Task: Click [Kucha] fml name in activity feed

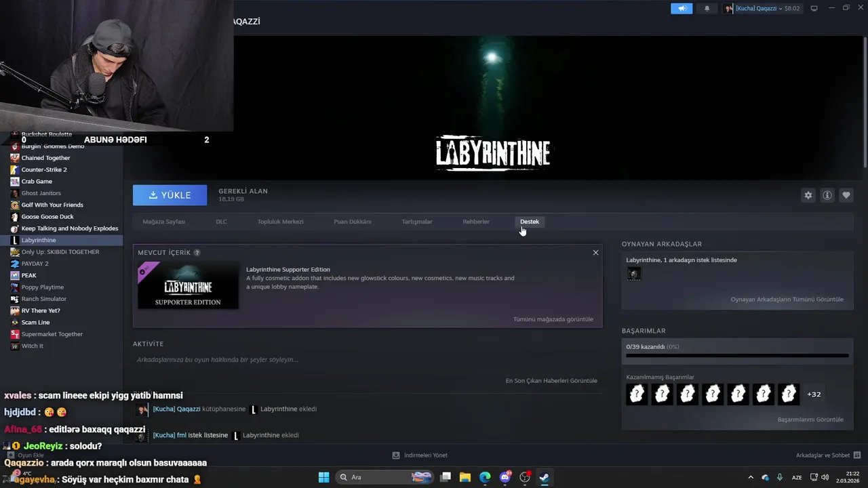Action: [x=170, y=435]
